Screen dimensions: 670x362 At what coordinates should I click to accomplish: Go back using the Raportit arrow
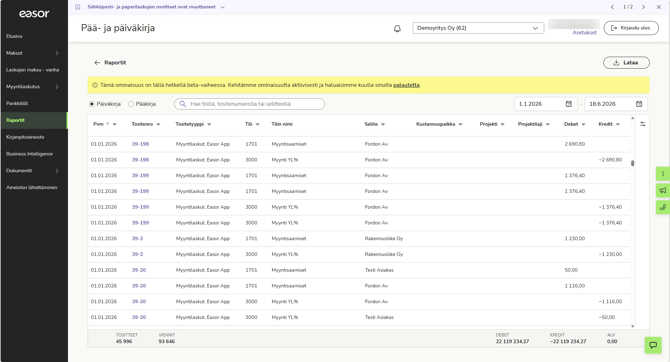pyautogui.click(x=97, y=62)
